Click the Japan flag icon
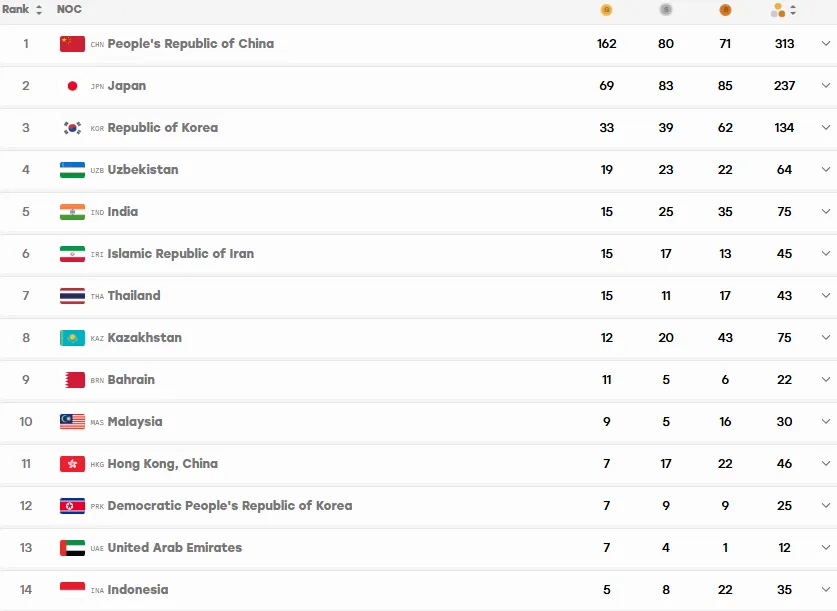This screenshot has width=837, height=611. tap(72, 86)
